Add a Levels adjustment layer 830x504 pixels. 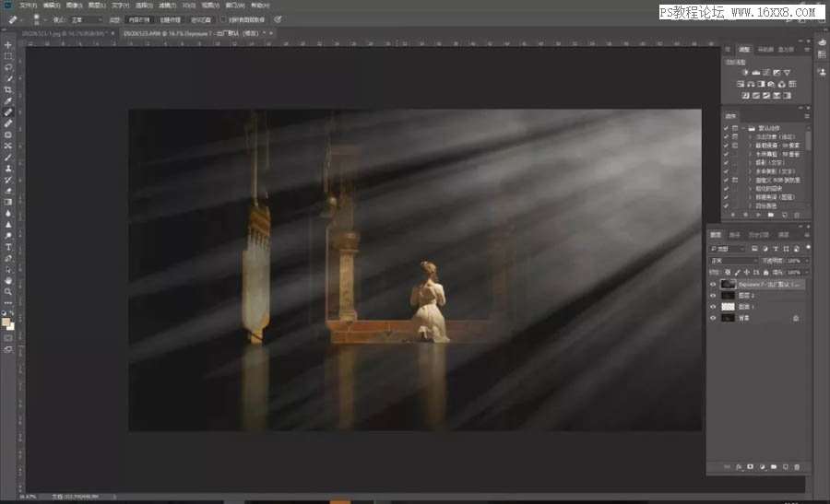[x=756, y=73]
